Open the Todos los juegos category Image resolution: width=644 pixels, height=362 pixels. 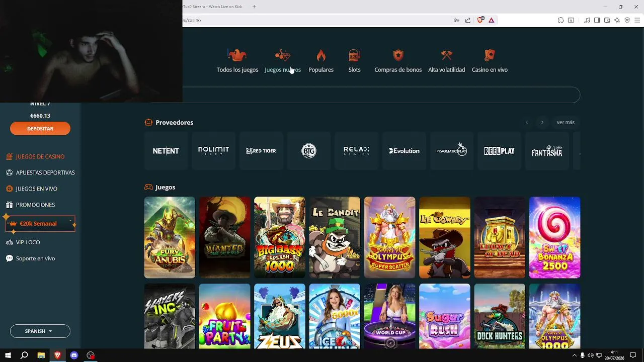(237, 61)
